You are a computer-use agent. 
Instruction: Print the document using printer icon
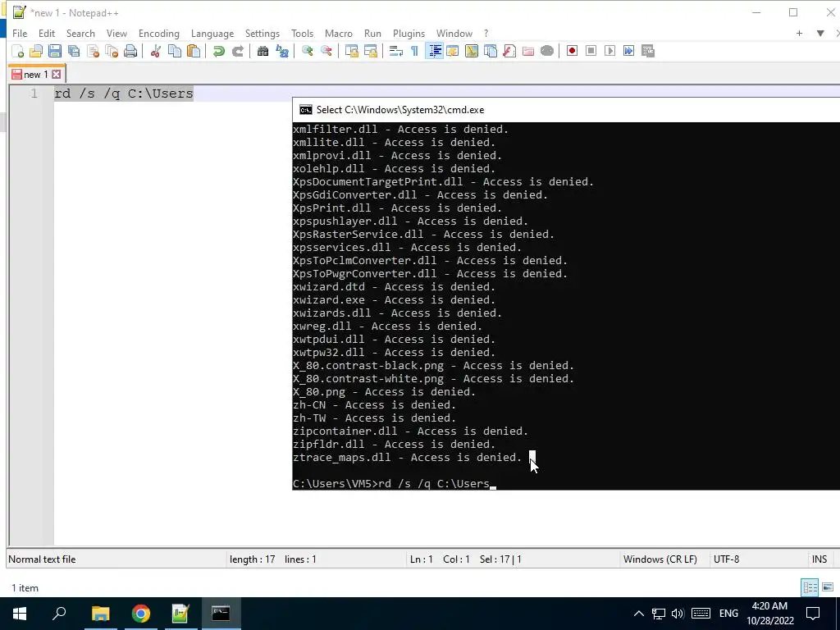point(130,51)
